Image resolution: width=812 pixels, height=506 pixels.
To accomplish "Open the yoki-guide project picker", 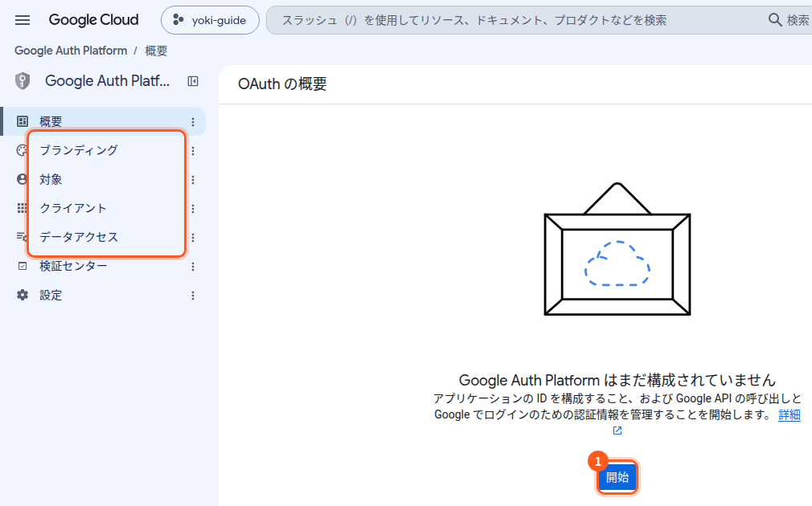I will [210, 20].
